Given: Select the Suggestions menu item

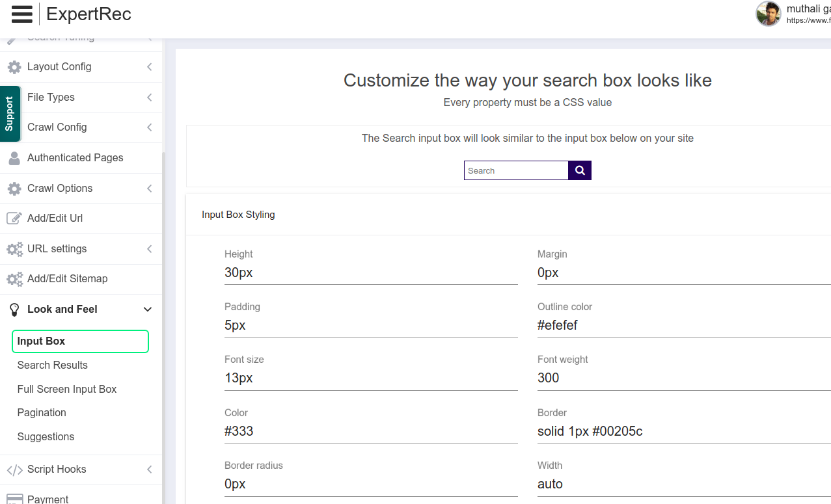Looking at the screenshot, I should click(x=46, y=436).
